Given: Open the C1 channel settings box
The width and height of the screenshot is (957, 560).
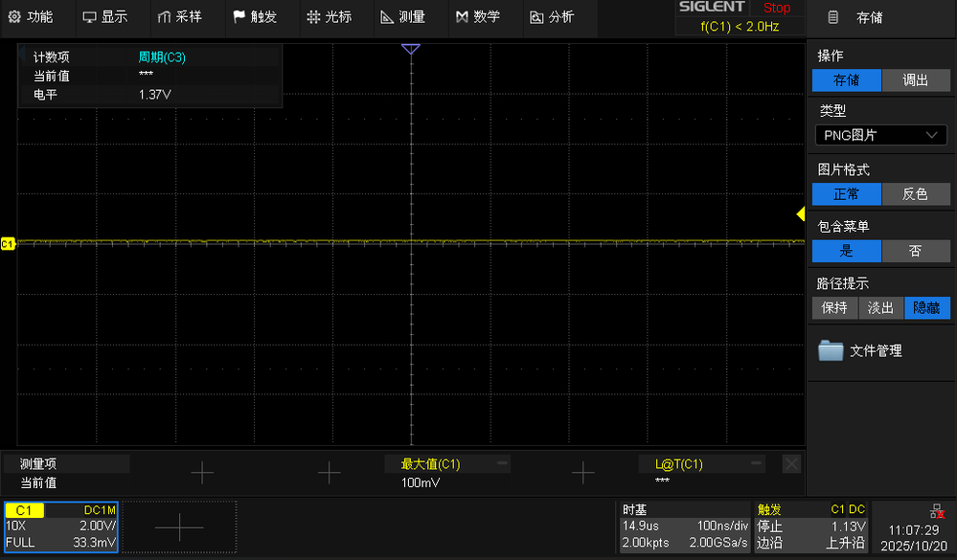Looking at the screenshot, I should click(x=60, y=527).
